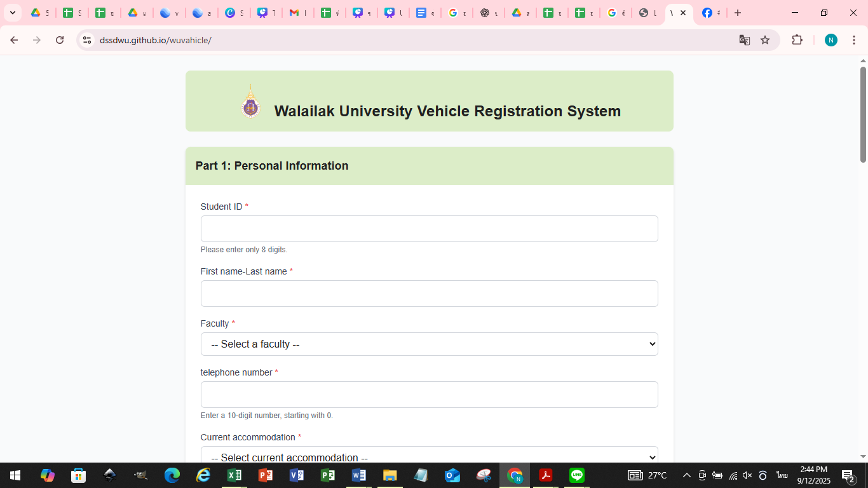Open the Select current accommodation dropdown
Screen dimensions: 868x488
point(429,457)
